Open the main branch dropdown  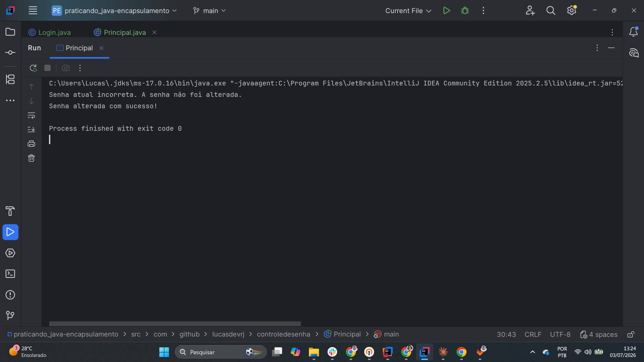tap(209, 11)
